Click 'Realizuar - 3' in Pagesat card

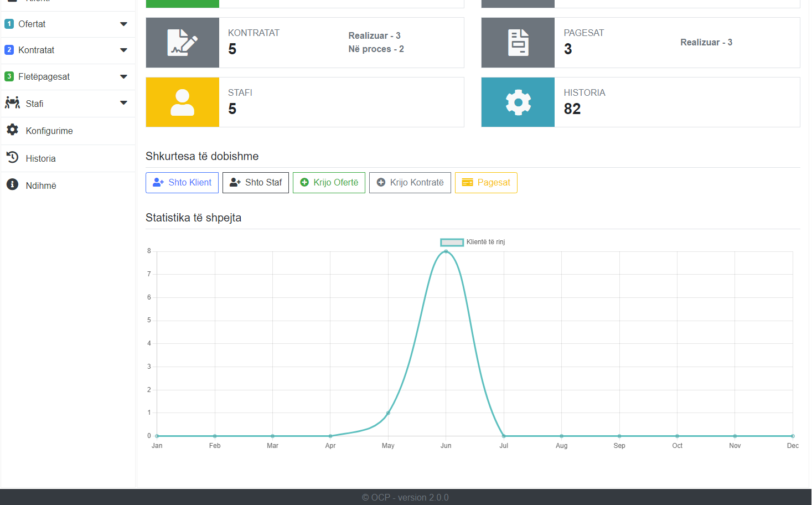(x=706, y=42)
